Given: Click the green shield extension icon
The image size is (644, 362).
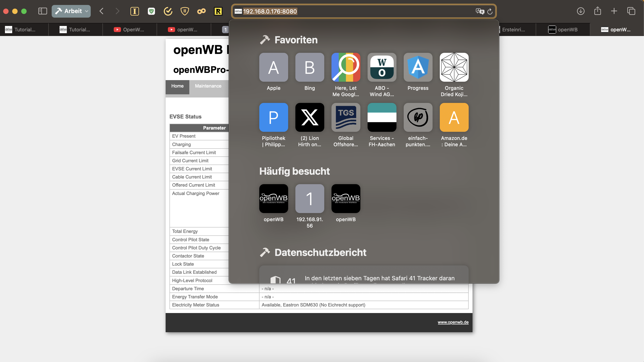Looking at the screenshot, I should click(151, 11).
